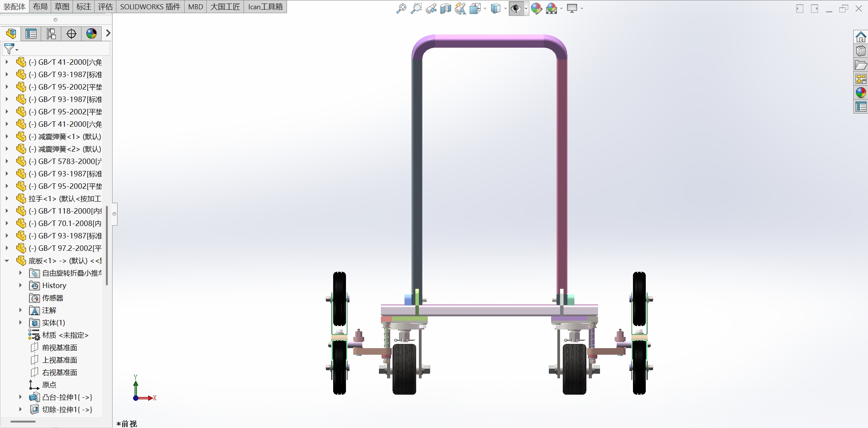
Task: Open SOLIDWORKS Resources home icon in task pane
Action: click(861, 37)
